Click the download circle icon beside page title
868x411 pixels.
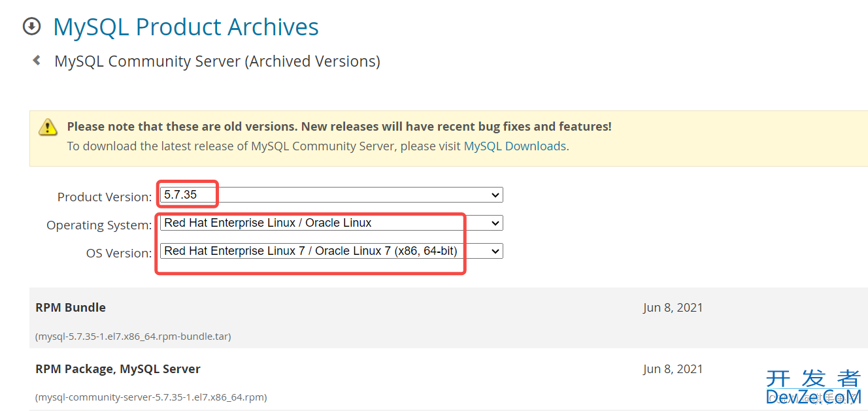31,27
